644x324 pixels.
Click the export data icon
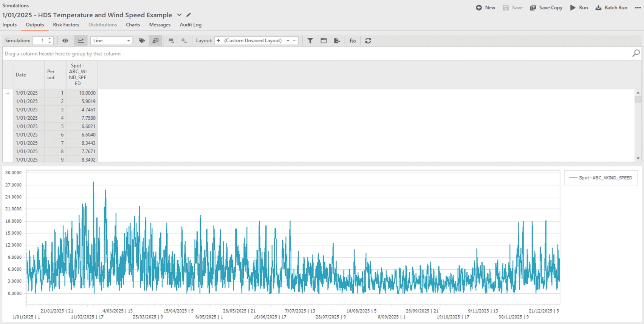point(337,41)
